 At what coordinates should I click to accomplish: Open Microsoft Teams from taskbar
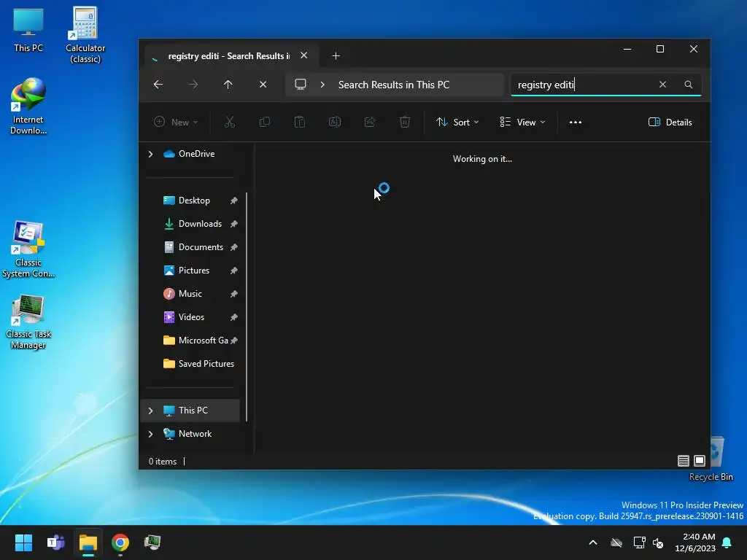[x=55, y=542]
